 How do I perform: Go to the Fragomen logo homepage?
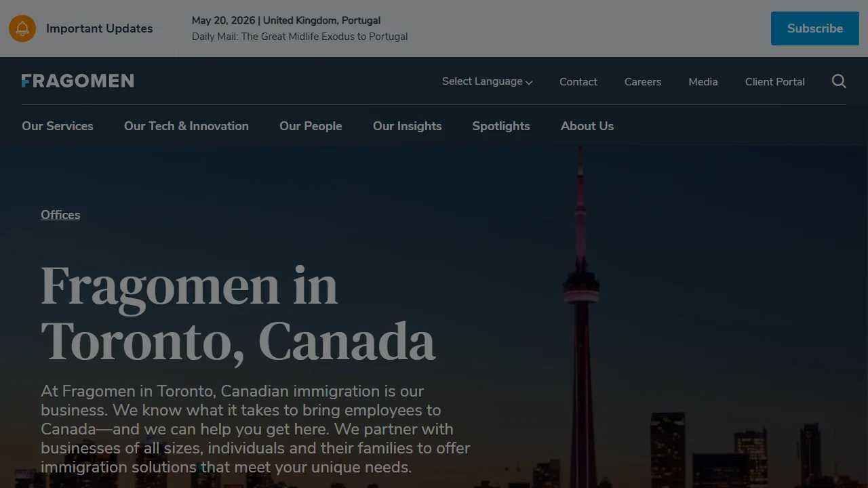[x=77, y=81]
